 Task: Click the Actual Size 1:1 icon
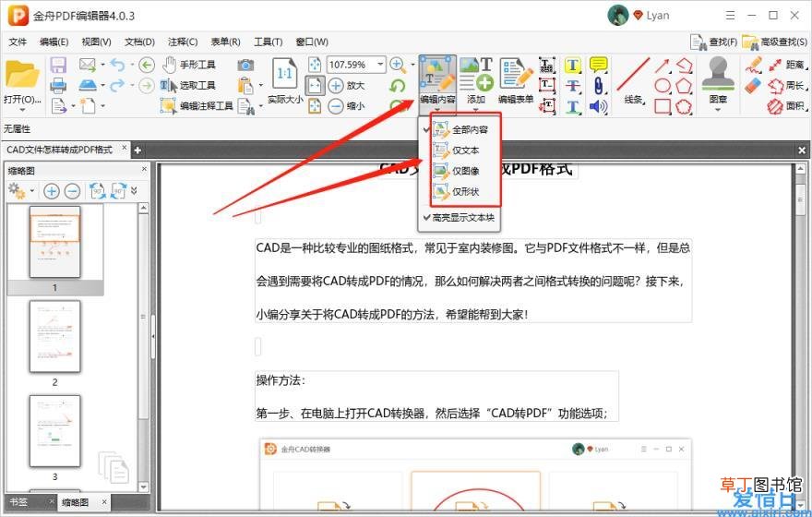coord(284,74)
